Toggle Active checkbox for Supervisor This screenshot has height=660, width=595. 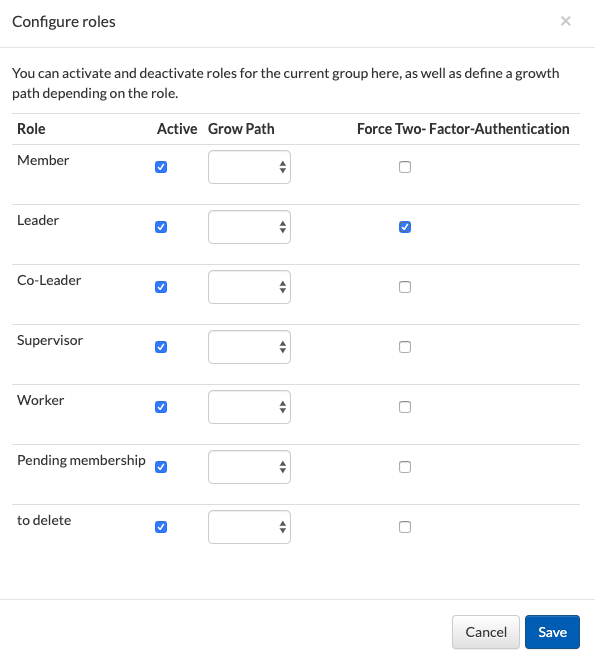click(161, 347)
